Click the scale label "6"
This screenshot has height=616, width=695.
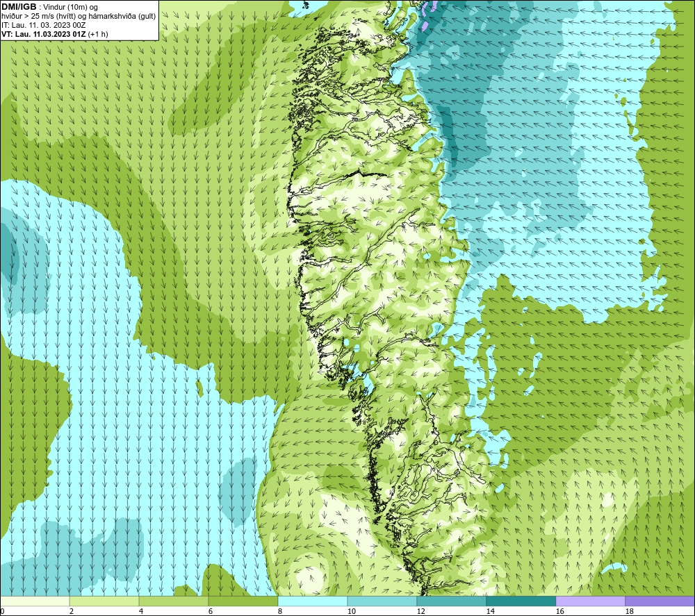(x=210, y=612)
